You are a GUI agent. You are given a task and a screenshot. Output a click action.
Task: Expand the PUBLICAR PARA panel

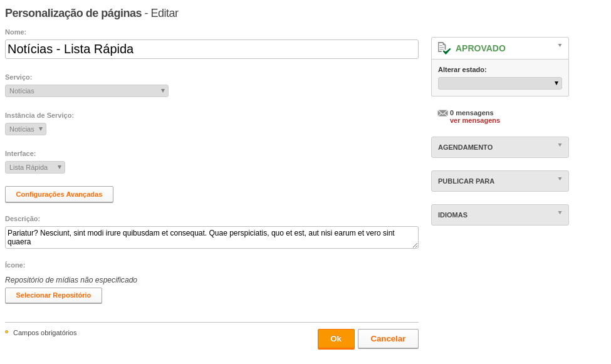point(499,181)
